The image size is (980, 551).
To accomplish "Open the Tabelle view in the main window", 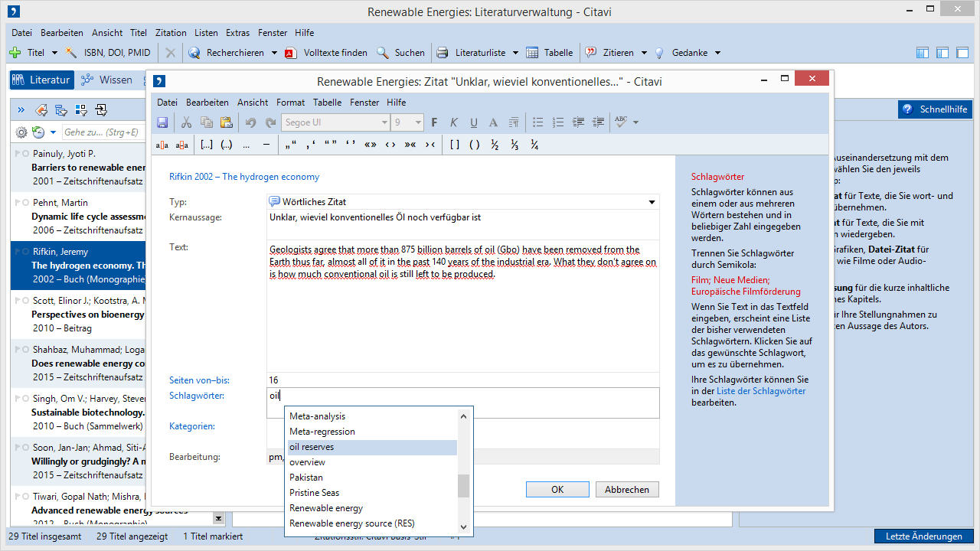I will pyautogui.click(x=550, y=53).
